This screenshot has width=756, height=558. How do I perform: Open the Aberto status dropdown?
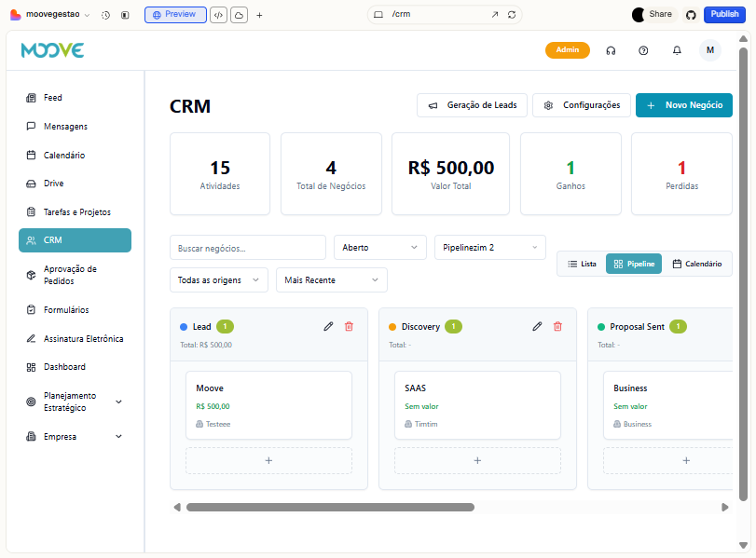(379, 247)
